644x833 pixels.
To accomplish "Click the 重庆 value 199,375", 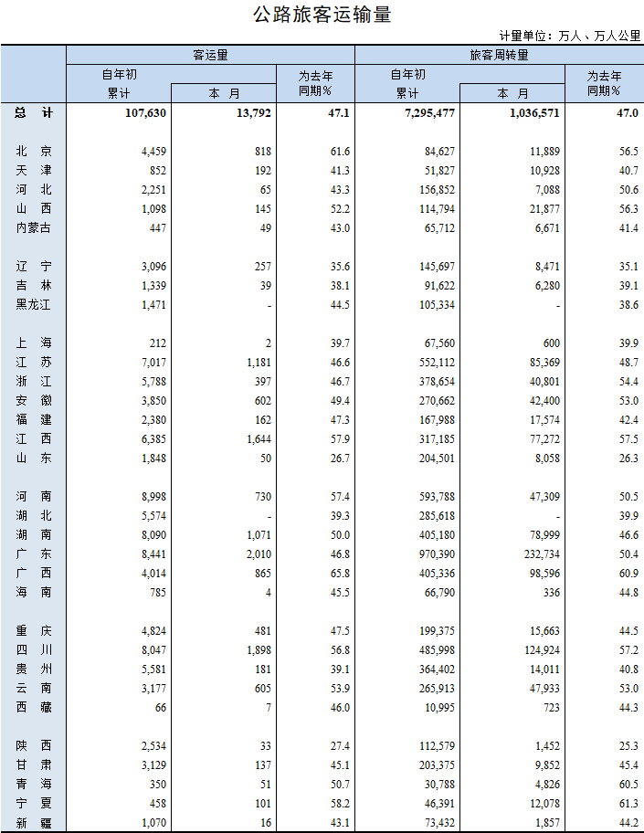I will point(437,630).
